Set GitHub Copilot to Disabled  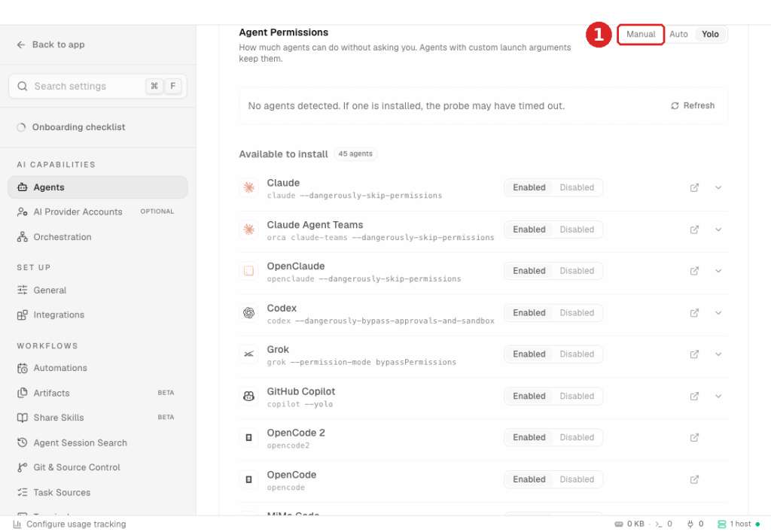click(577, 396)
